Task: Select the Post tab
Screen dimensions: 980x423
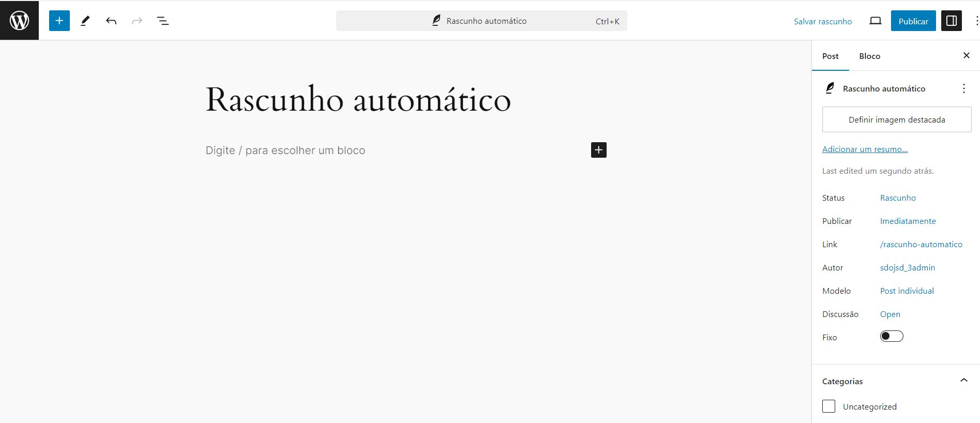Action: point(830,56)
